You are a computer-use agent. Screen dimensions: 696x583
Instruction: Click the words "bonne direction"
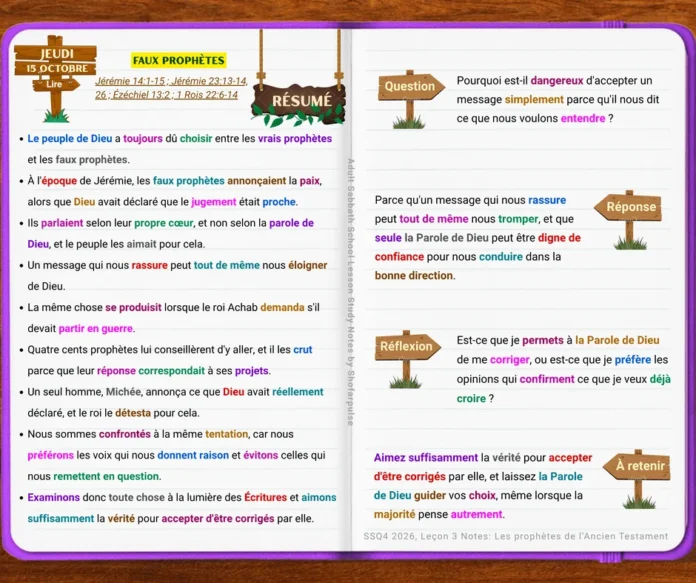[414, 276]
